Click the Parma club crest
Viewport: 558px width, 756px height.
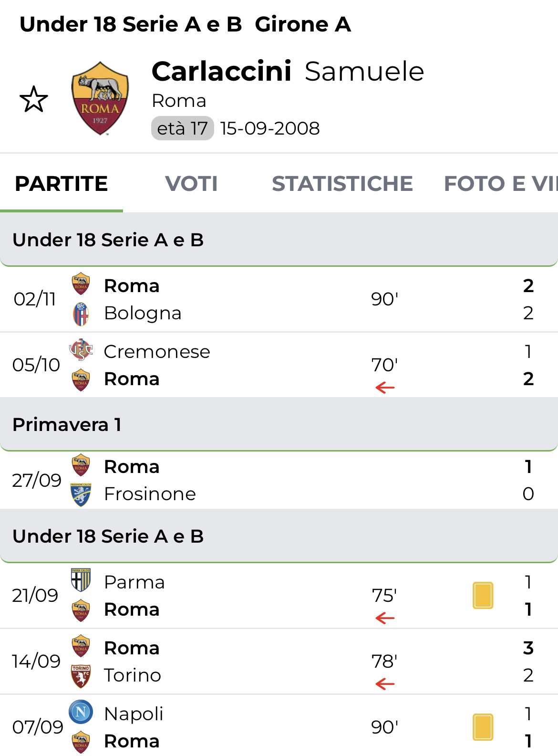pyautogui.click(x=81, y=580)
